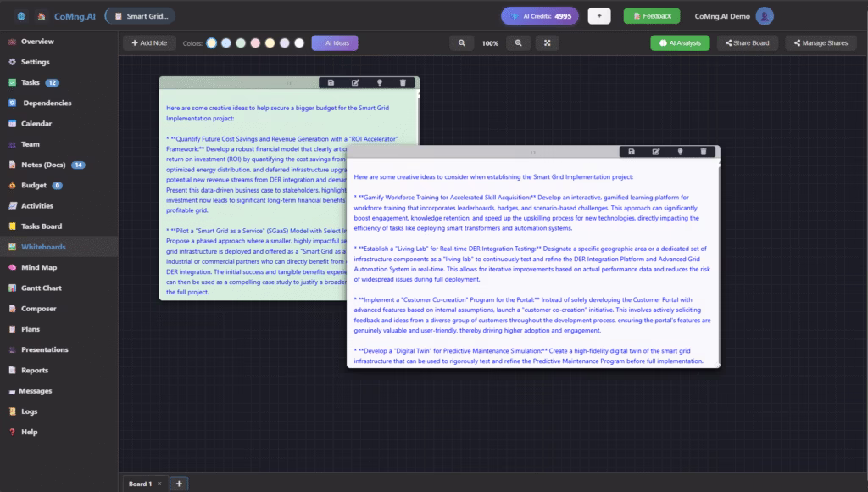Viewport: 868px width, 492px height.
Task: Switch to the Board 1 tab
Action: point(140,484)
